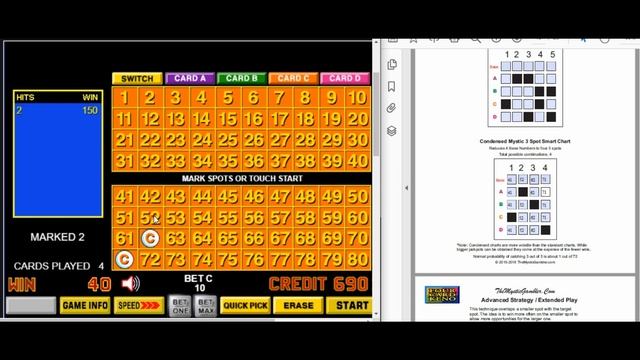ERASE the marked spots
The height and width of the screenshot is (360, 640).
299,305
